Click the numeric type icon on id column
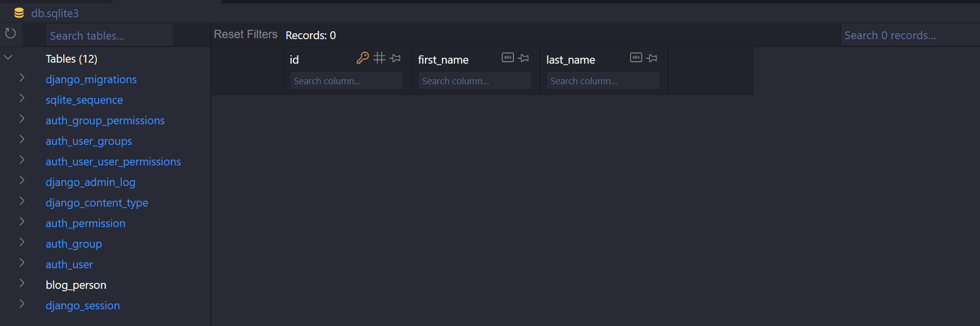 (379, 58)
